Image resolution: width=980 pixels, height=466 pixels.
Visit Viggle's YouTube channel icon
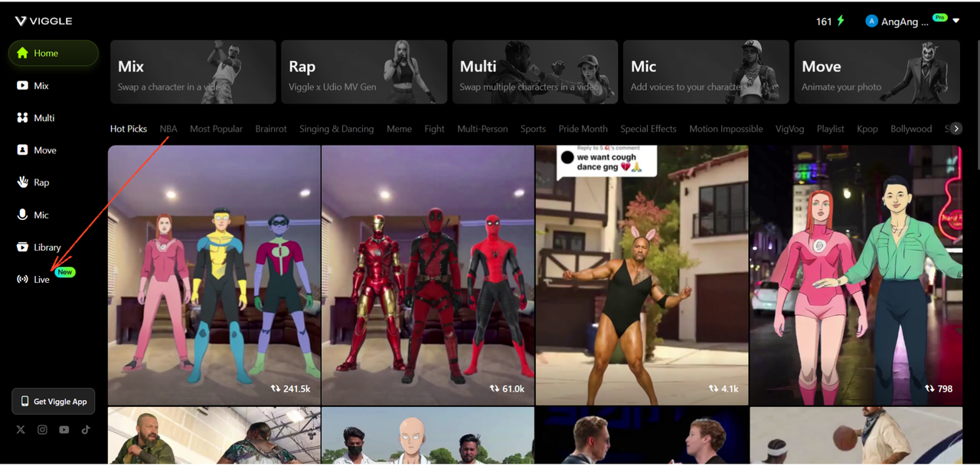[x=64, y=430]
